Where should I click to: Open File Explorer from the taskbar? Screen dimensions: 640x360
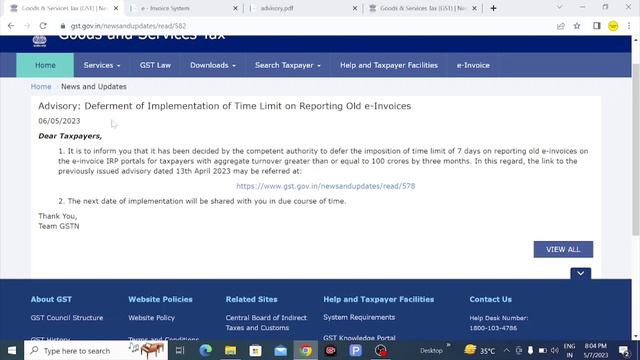point(231,350)
